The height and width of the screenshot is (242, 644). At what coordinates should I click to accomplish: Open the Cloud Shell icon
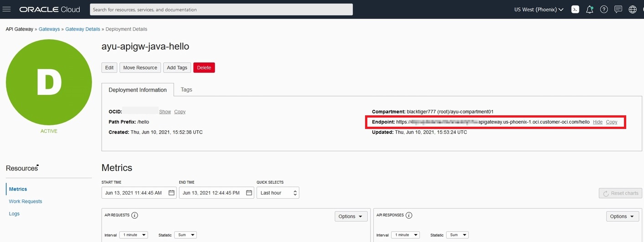coord(575,9)
